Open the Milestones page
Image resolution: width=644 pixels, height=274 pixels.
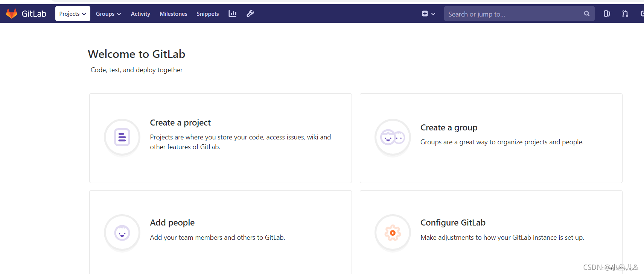pyautogui.click(x=173, y=14)
